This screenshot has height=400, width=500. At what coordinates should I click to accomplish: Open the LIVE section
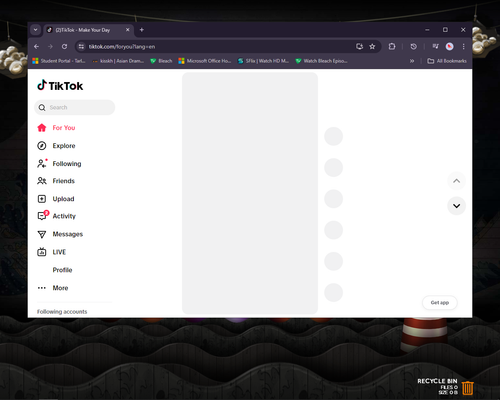point(52,252)
